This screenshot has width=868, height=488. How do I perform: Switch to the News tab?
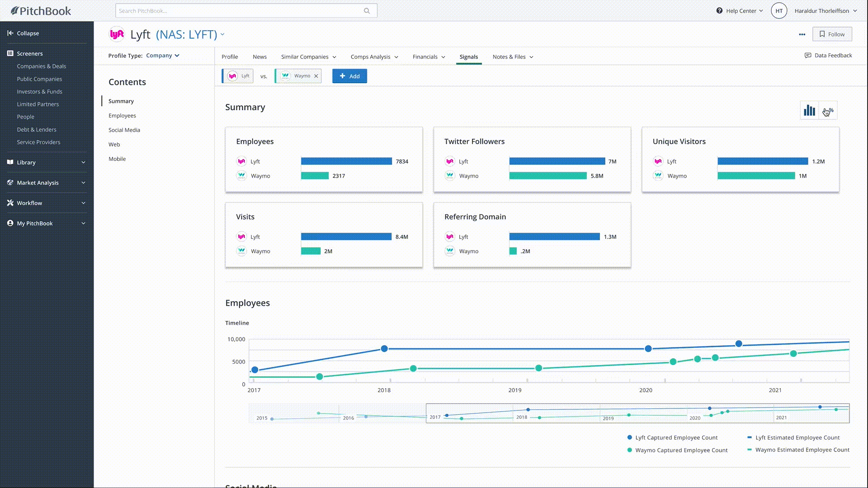point(259,57)
